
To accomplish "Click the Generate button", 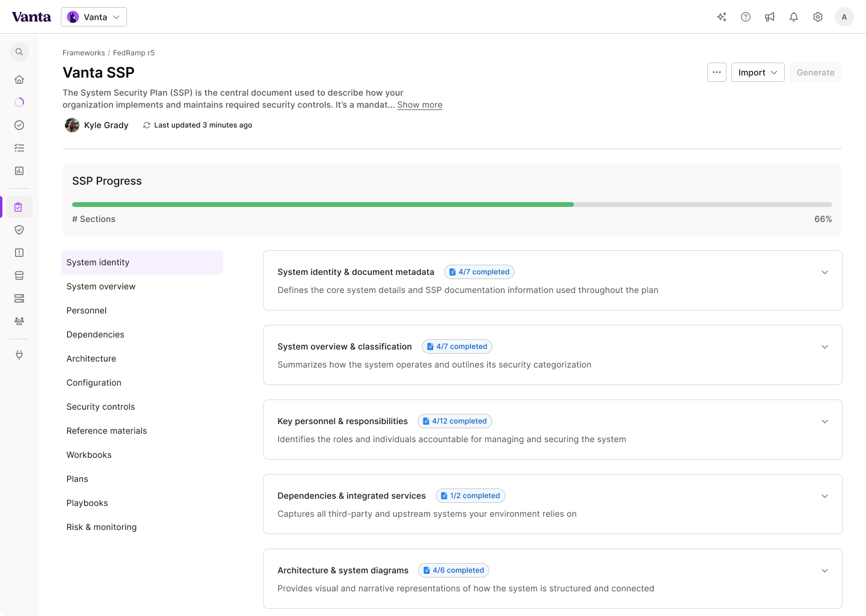I will [815, 72].
